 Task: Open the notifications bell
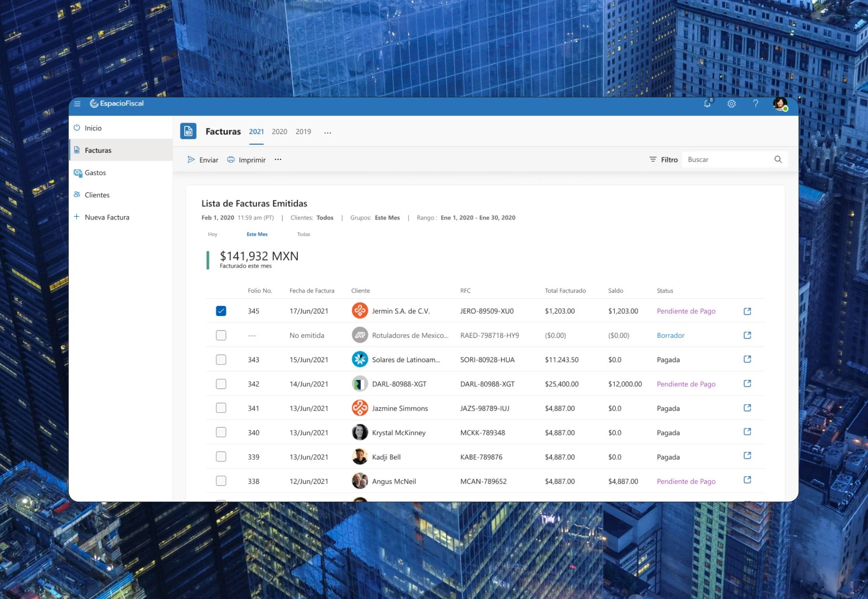708,104
